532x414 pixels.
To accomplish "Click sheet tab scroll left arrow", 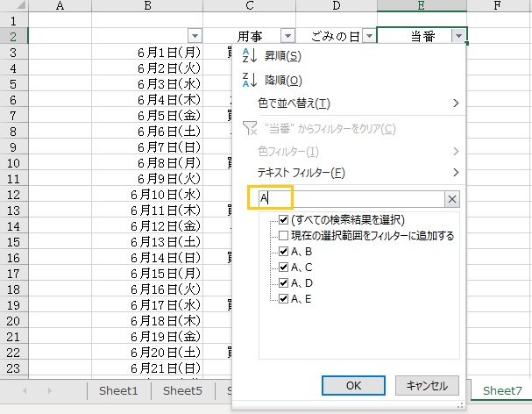I will (x=25, y=390).
